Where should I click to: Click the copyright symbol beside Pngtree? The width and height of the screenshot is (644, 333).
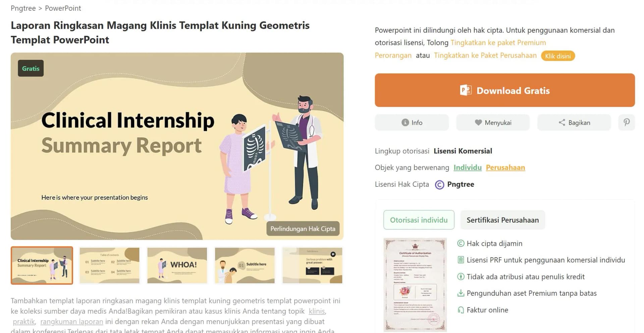click(439, 185)
